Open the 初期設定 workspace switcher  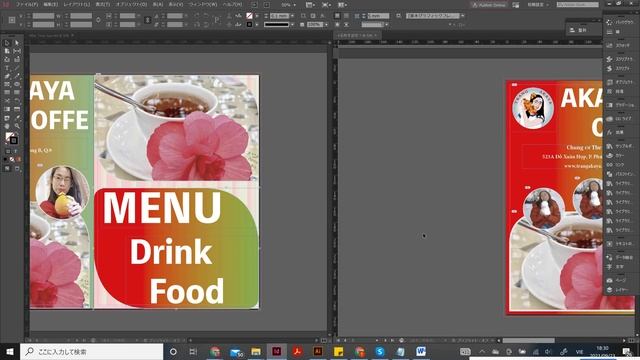[538, 5]
